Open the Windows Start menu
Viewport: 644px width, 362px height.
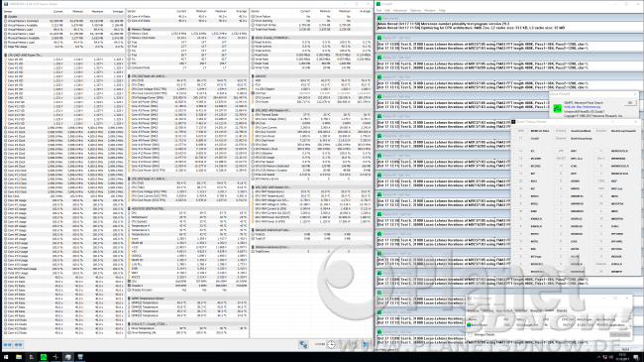tap(6, 357)
